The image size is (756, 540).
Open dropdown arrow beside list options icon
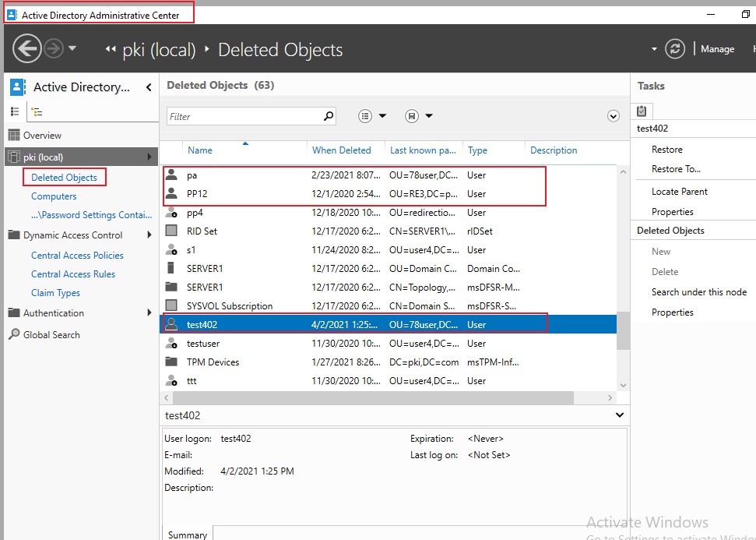pos(382,116)
